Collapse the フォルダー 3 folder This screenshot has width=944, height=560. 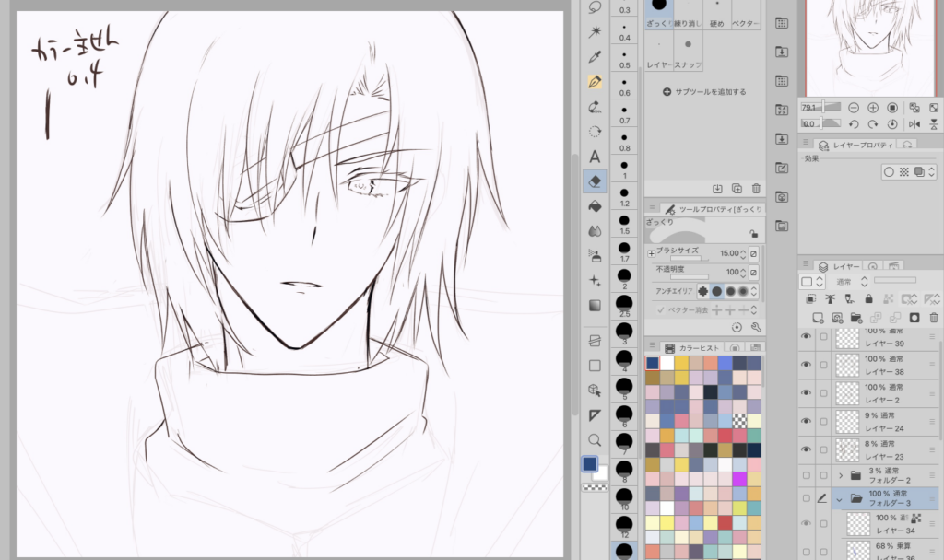pos(839,499)
